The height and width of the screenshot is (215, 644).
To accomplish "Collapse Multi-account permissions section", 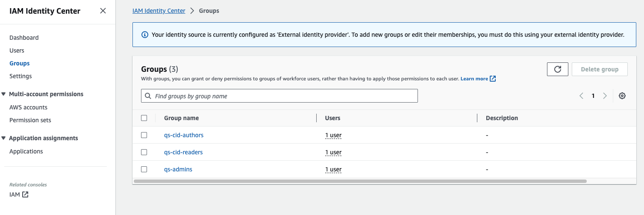I will point(4,94).
